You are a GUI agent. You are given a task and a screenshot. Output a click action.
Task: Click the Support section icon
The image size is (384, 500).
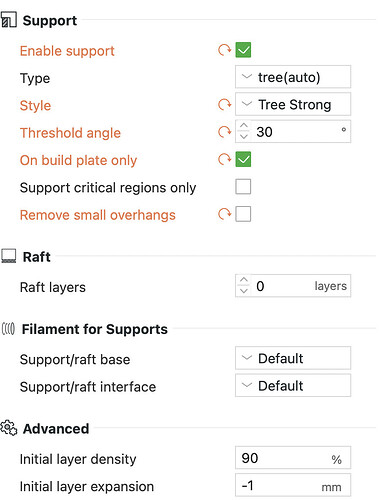click(9, 20)
